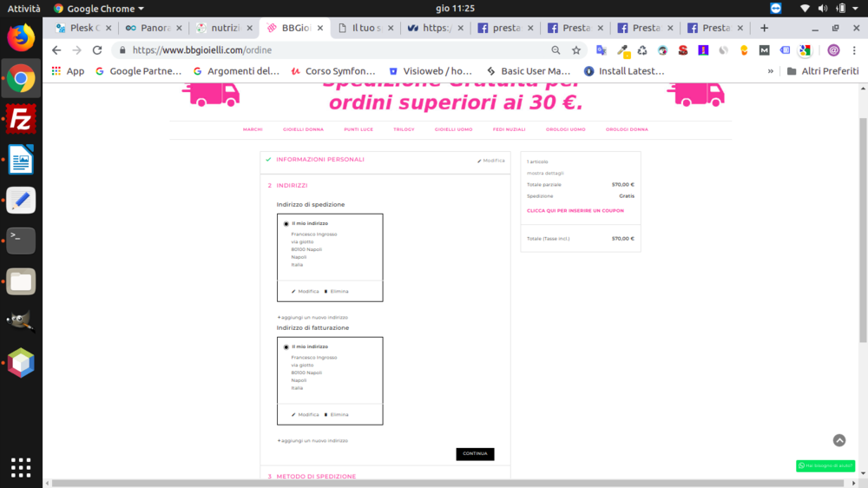Open the system menu arrow in top bar
Screen dimensions: 868x488
coord(855,9)
